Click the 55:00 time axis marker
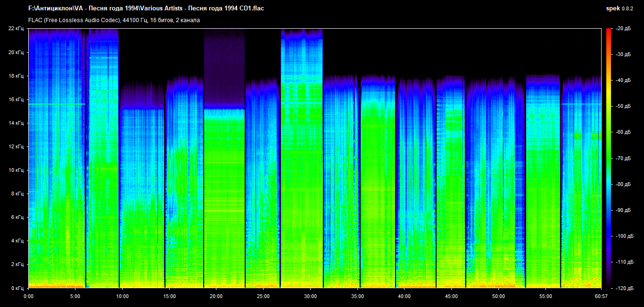Screen dimensions: 644x307 tap(545, 296)
